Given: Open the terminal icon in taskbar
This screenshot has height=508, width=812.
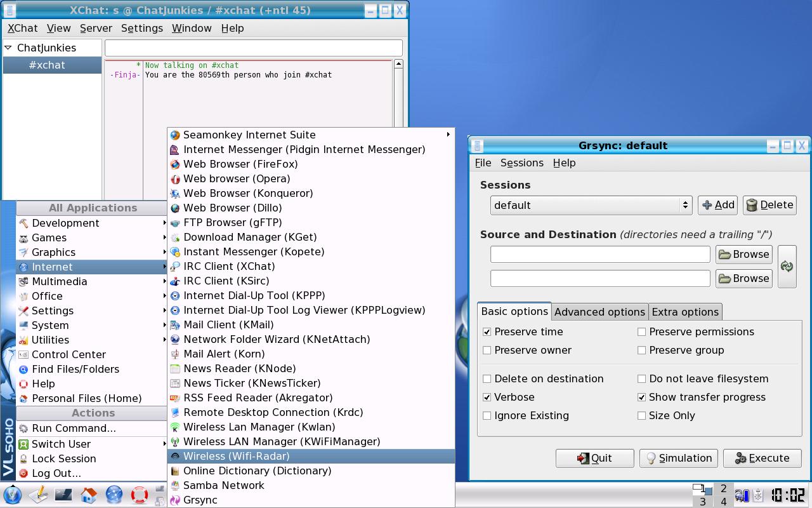Looking at the screenshot, I should (63, 494).
